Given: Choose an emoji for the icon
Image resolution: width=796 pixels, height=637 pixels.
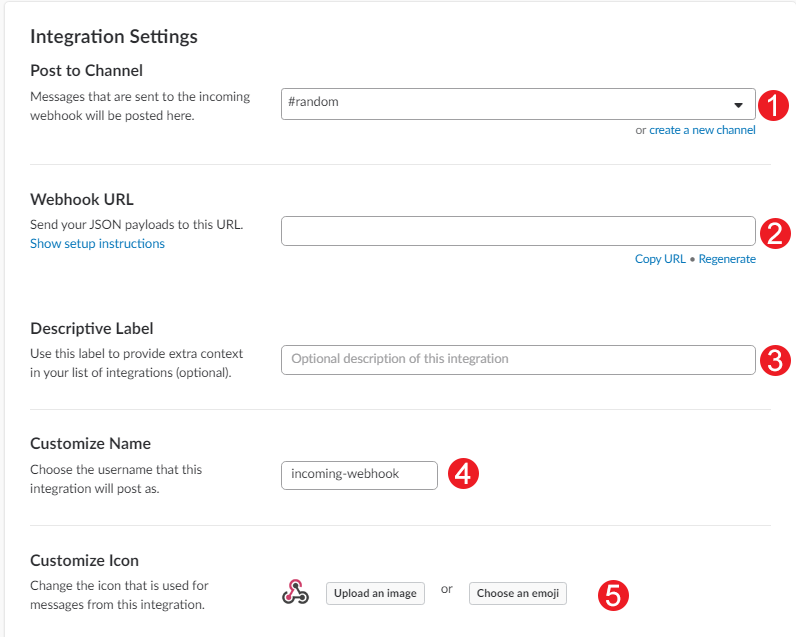Looking at the screenshot, I should click(518, 593).
